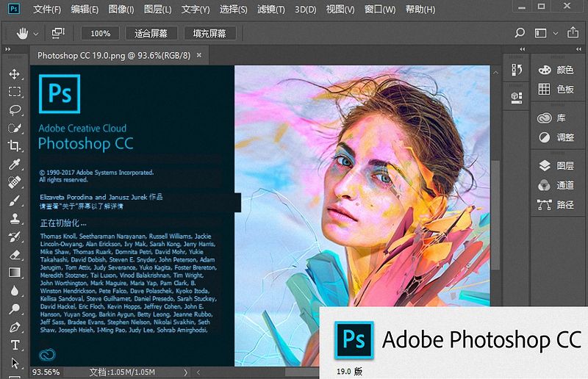Click the Ps application logo in title bar
The width and height of the screenshot is (588, 379).
coord(14,8)
